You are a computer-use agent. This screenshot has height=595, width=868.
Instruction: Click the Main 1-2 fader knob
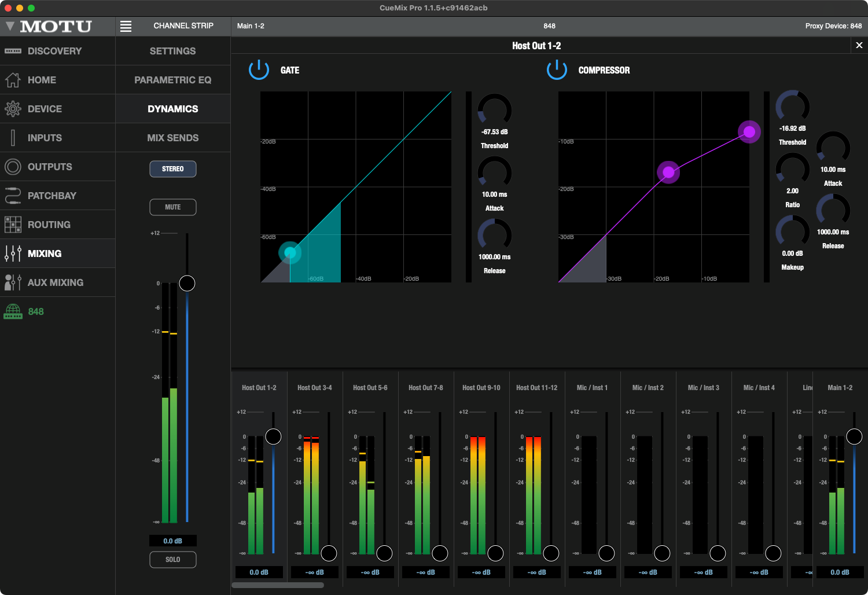click(x=854, y=436)
